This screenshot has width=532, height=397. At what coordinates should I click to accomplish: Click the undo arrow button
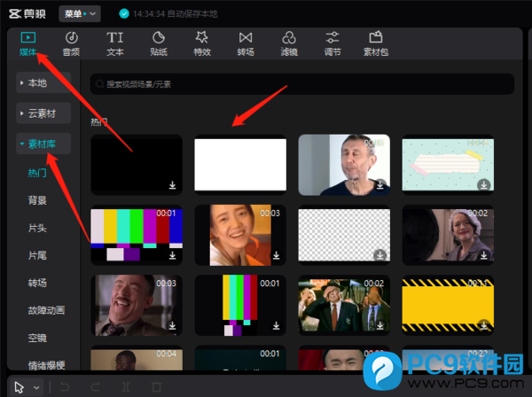pos(65,387)
